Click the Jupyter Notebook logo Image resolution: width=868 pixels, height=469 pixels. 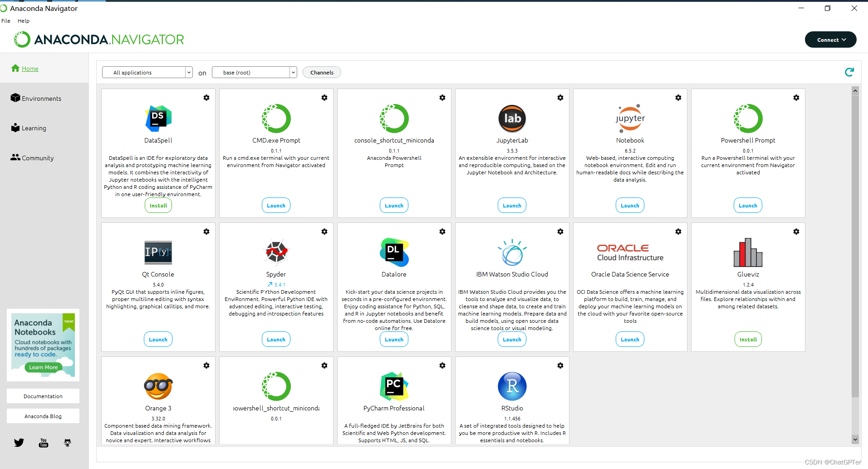click(x=630, y=118)
